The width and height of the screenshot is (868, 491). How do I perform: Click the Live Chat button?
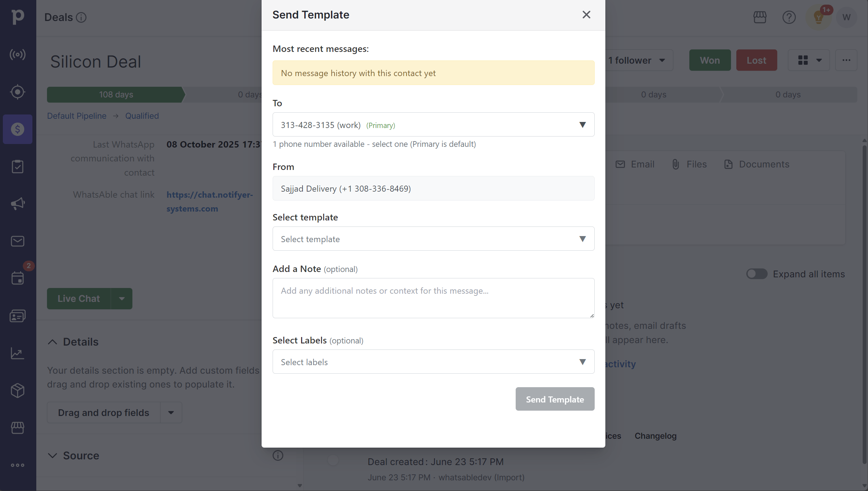79,299
